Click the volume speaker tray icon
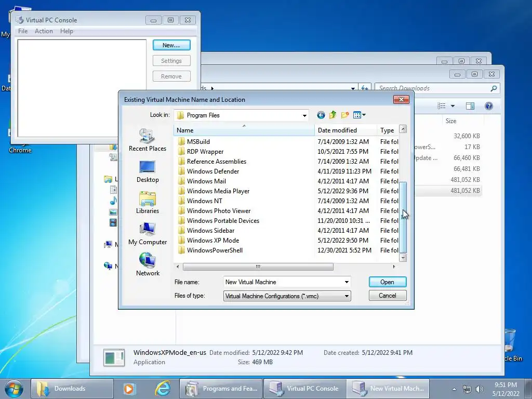The height and width of the screenshot is (399, 532). 479,389
